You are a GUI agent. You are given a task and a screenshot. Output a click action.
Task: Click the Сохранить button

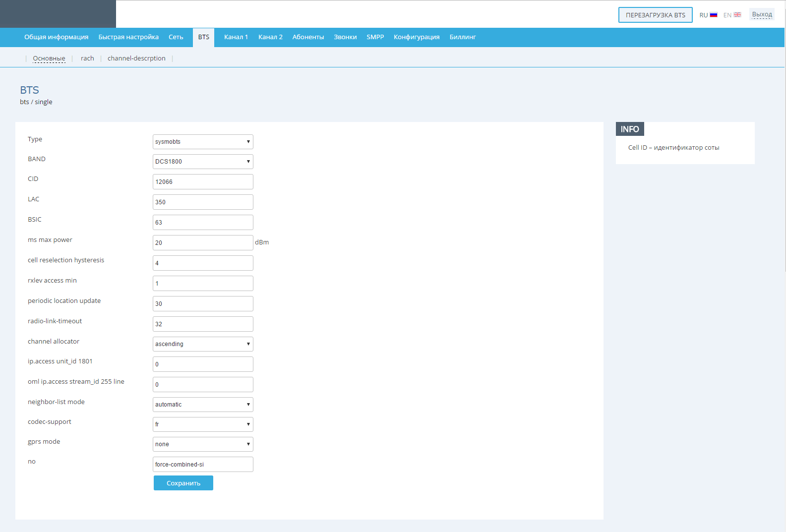click(x=183, y=483)
